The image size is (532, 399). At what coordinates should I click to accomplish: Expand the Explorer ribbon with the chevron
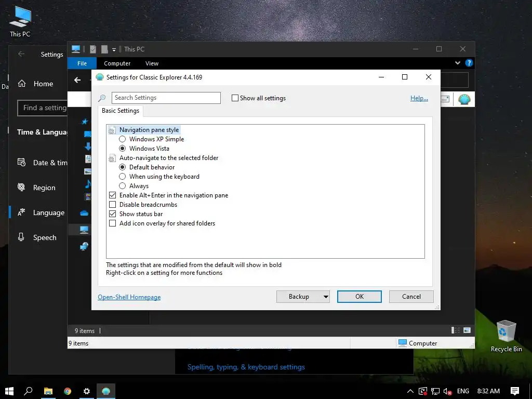(457, 63)
